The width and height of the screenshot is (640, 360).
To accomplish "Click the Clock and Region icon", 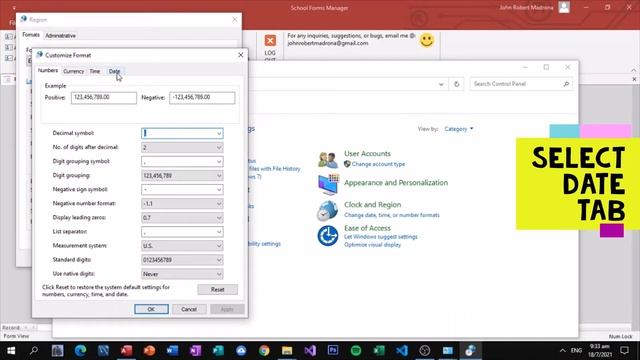I will (328, 210).
